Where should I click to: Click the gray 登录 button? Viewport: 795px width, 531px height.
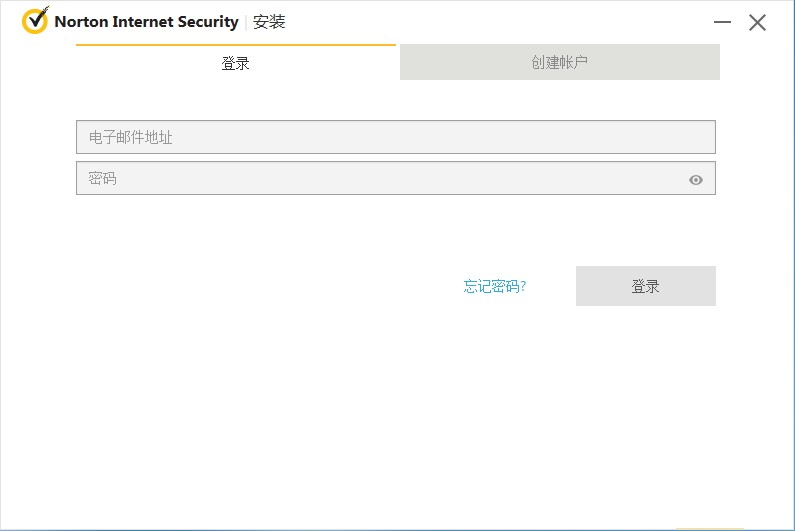[x=645, y=286]
